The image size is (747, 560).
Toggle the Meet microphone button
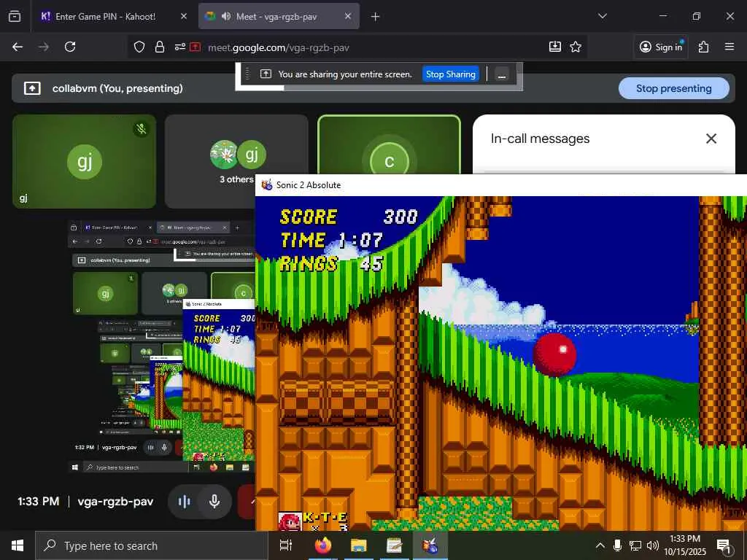pos(214,502)
